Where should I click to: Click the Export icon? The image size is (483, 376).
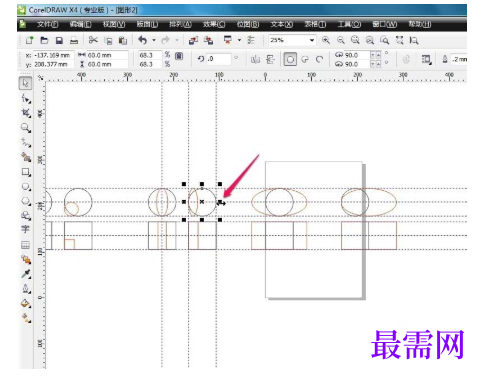(x=209, y=40)
